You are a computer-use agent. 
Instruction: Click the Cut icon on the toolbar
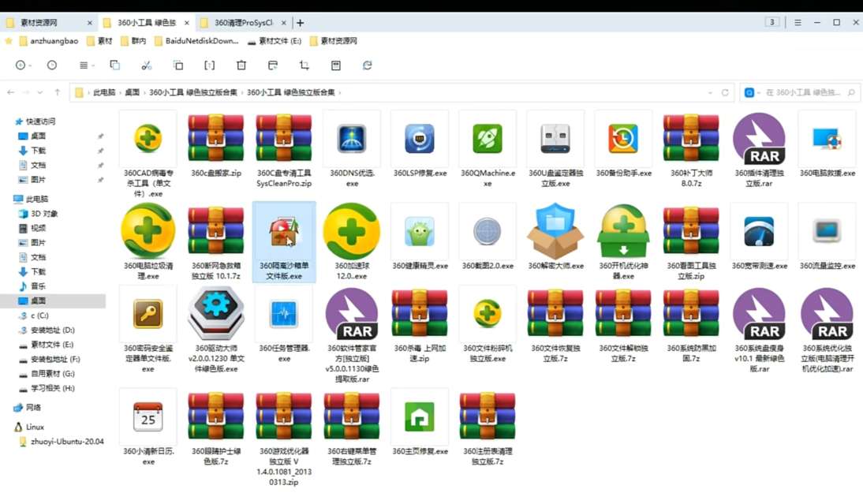coord(147,65)
